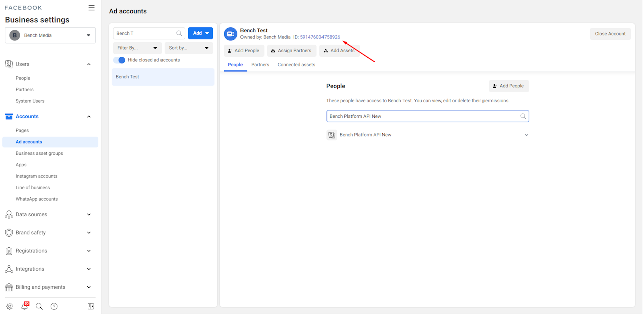Click the search magnifier in bottom sidebar

click(x=39, y=306)
